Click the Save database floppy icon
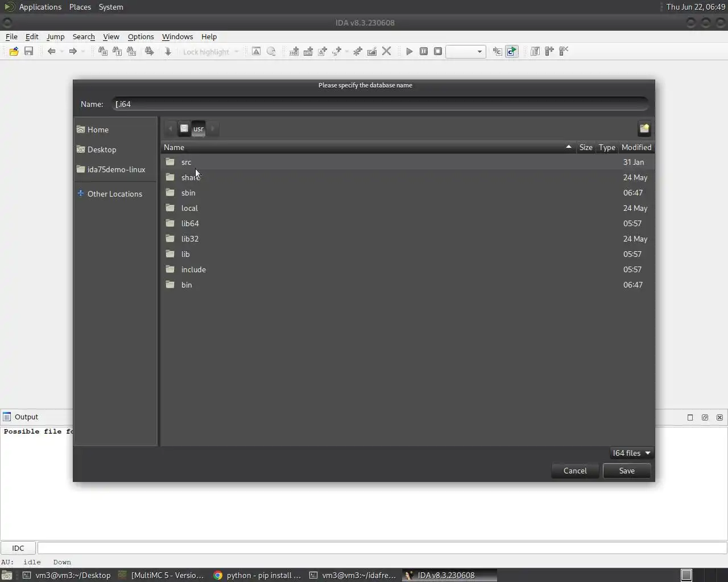The image size is (728, 582). pos(28,51)
